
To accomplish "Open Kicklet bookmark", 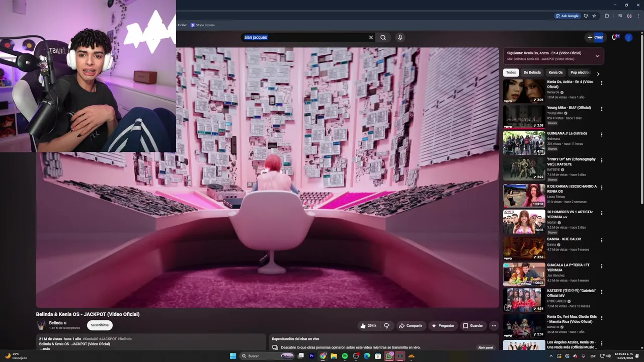I will [x=182, y=25].
